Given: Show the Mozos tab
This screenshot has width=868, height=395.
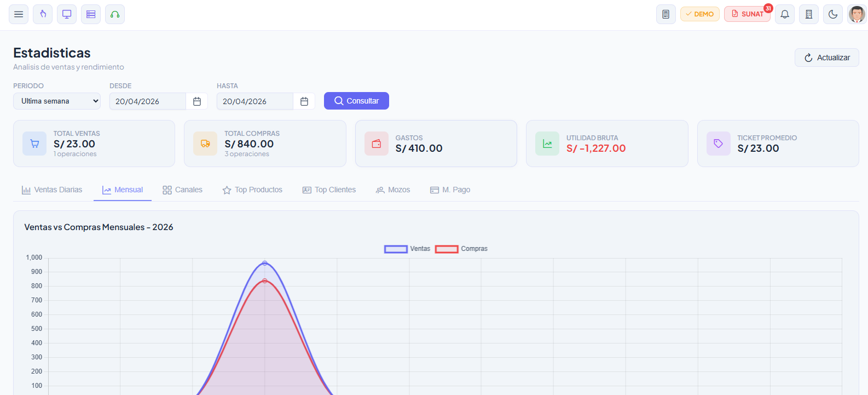Looking at the screenshot, I should [x=393, y=190].
